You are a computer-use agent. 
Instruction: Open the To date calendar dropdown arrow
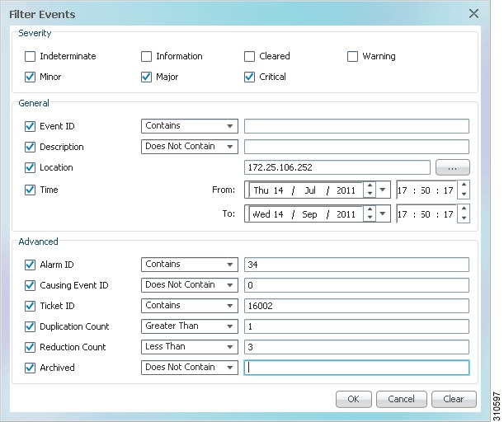click(383, 213)
